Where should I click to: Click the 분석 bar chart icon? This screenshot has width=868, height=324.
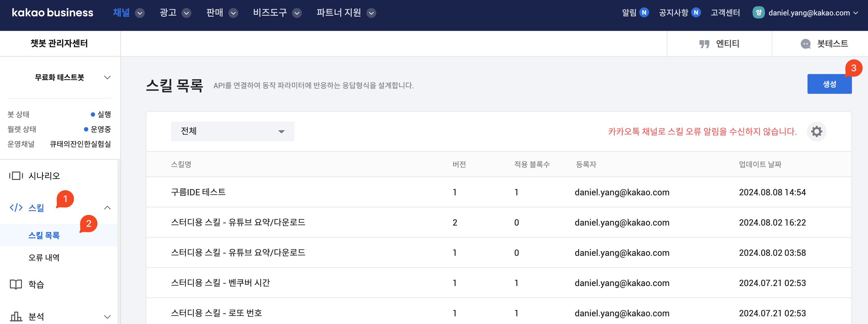coord(16,316)
